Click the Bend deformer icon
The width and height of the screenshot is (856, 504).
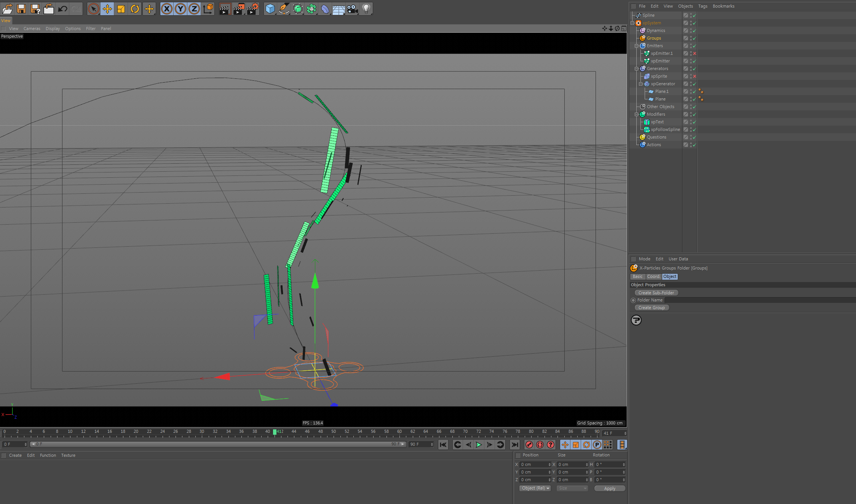(x=325, y=8)
